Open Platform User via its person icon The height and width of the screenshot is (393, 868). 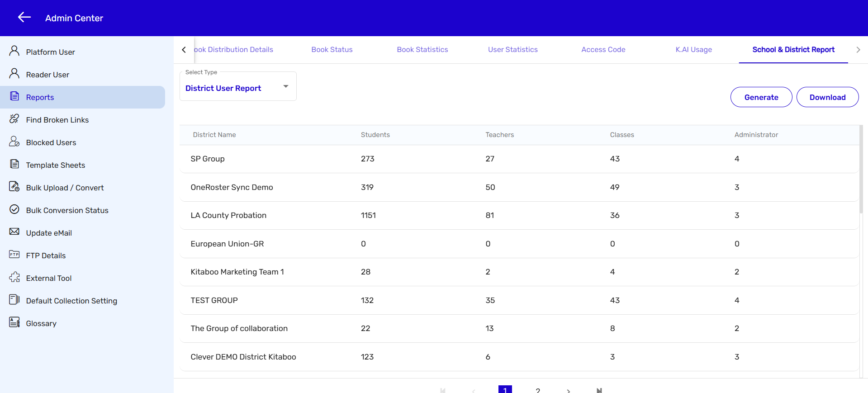click(14, 51)
